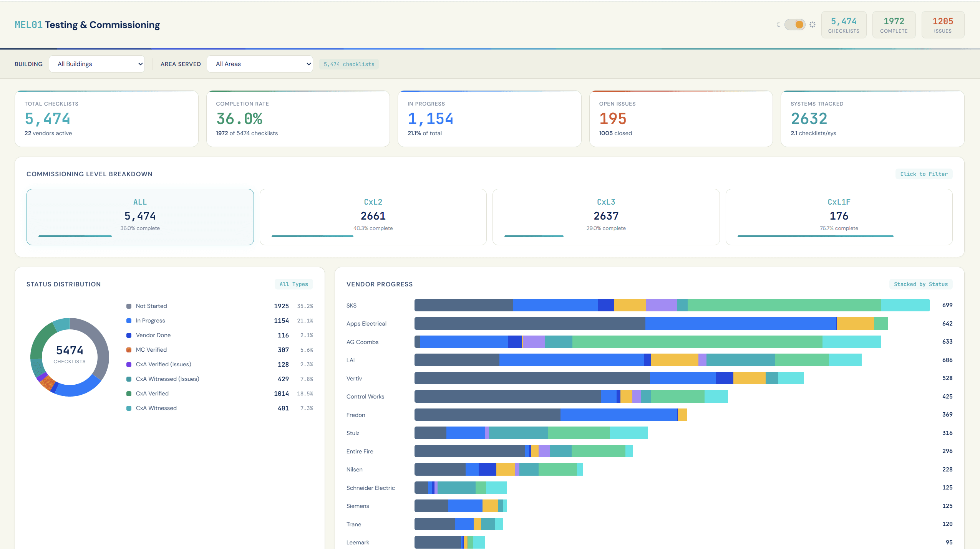Click the Fredon vendor bar
This screenshot has width=980, height=549.
click(551, 415)
